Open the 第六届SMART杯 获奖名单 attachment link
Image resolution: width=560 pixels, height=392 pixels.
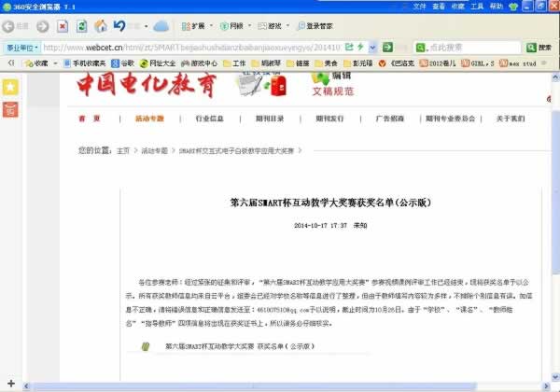[x=240, y=346]
